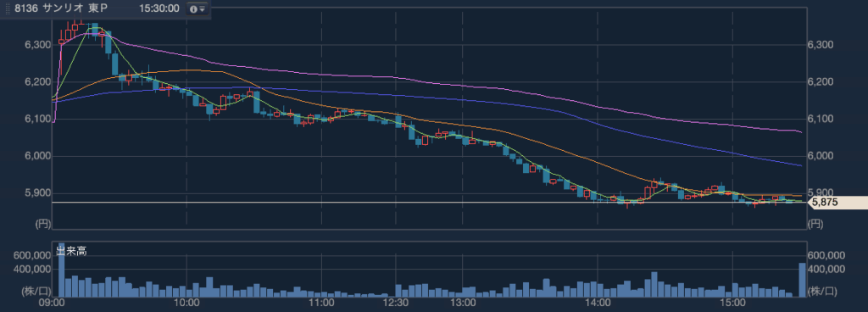Image resolution: width=868 pixels, height=312 pixels.
Task: Select the tall opening volume bar at 09:00
Action: click(61, 270)
